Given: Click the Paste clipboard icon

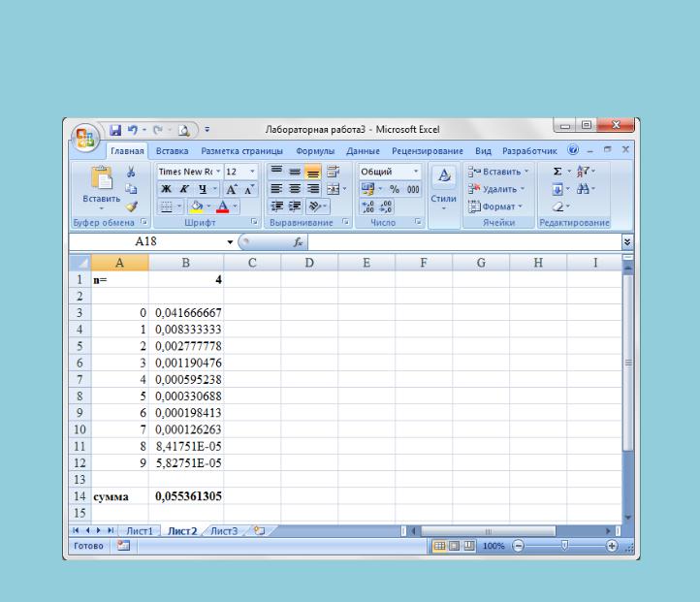Looking at the screenshot, I should pyautogui.click(x=102, y=178).
